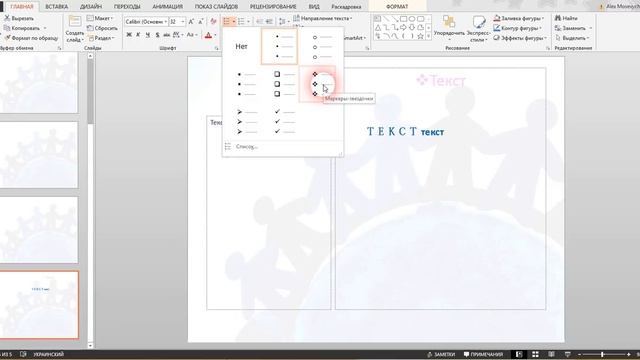Viewport: 640px width, 360px height.
Task: Select the star shape in shapes gallery
Action: coord(420,37)
